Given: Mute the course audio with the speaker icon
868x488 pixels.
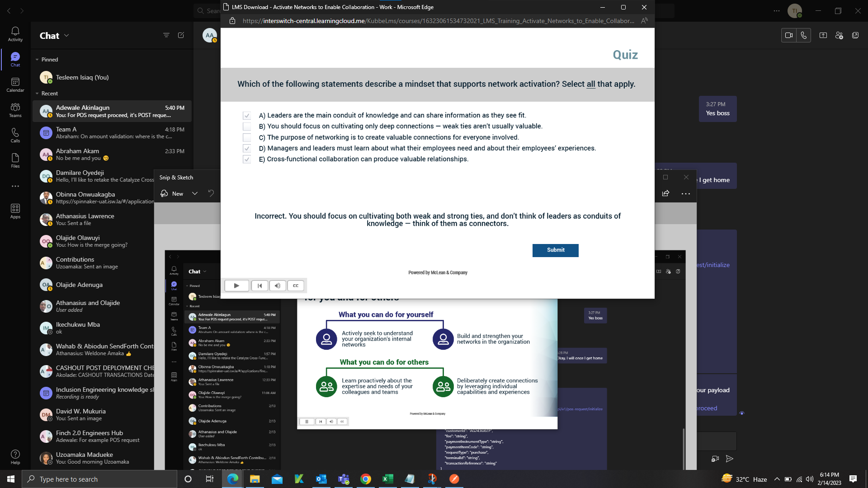Looking at the screenshot, I should click(x=278, y=286).
